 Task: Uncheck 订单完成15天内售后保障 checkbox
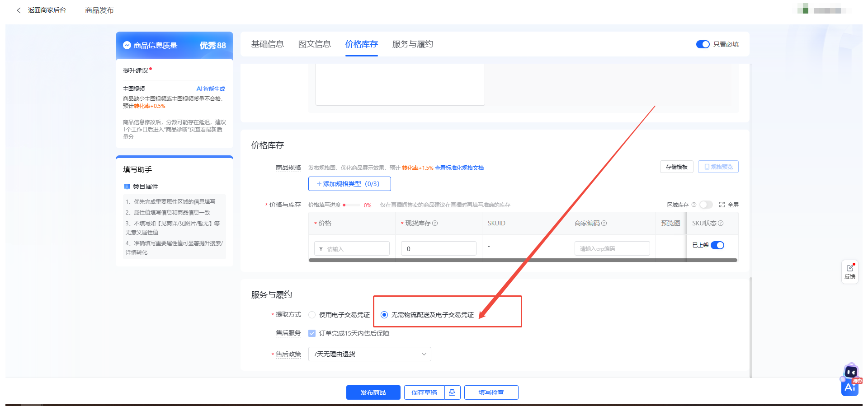312,333
